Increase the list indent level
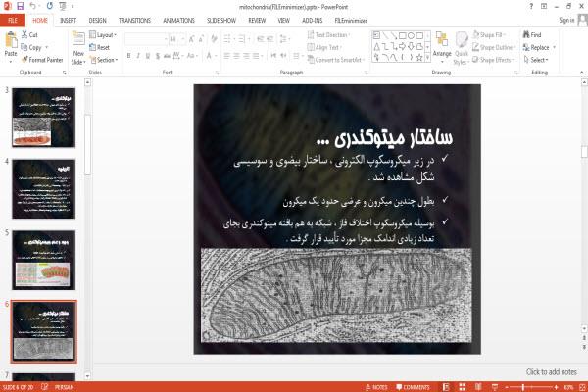The image size is (588, 392). pyautogui.click(x=270, y=38)
